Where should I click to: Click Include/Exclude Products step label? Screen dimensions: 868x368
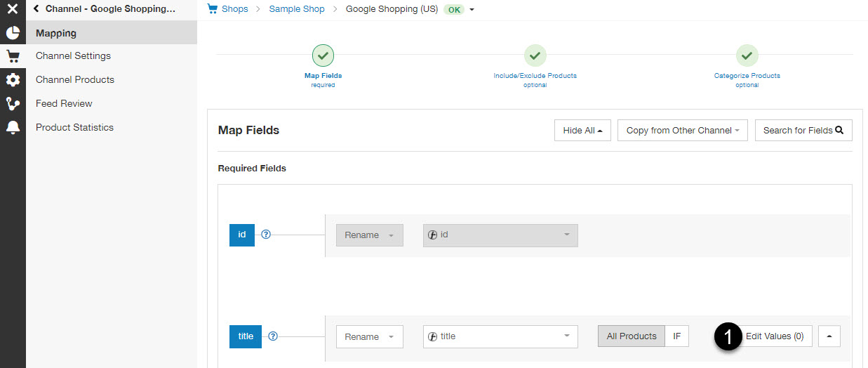[535, 75]
